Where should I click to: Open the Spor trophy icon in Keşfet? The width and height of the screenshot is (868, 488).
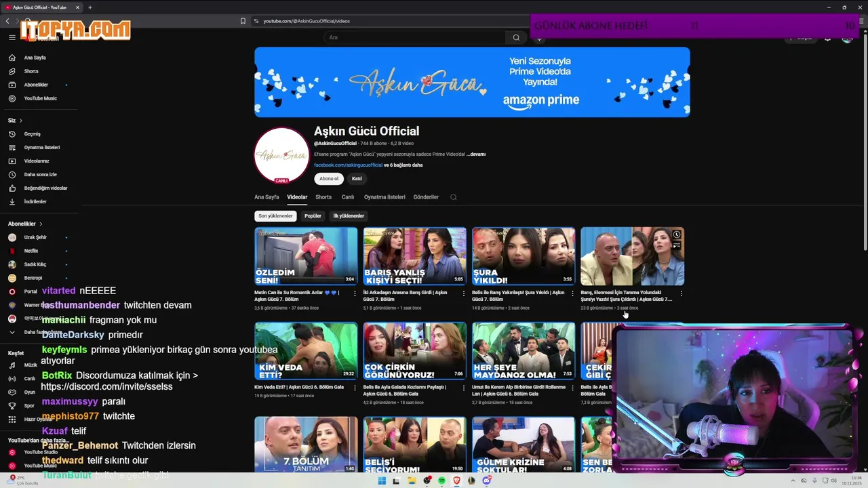coord(12,405)
